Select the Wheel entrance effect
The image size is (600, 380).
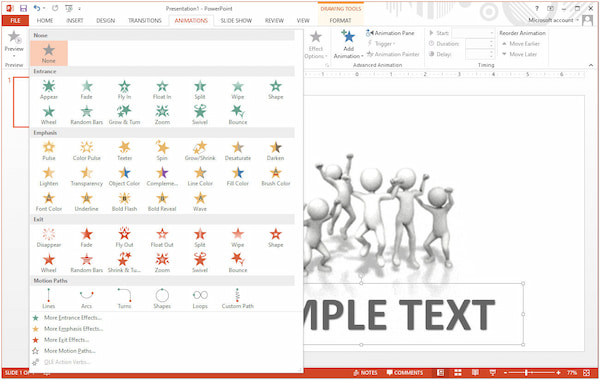pyautogui.click(x=49, y=115)
